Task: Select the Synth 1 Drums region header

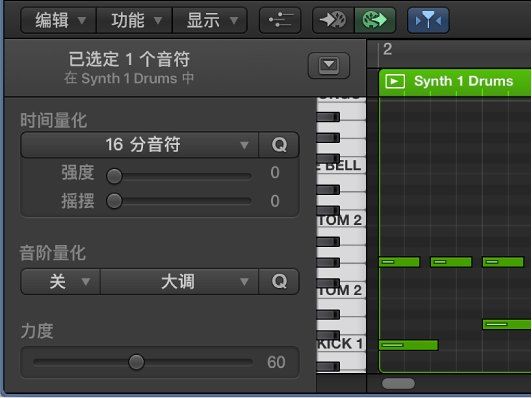Action: [455, 82]
